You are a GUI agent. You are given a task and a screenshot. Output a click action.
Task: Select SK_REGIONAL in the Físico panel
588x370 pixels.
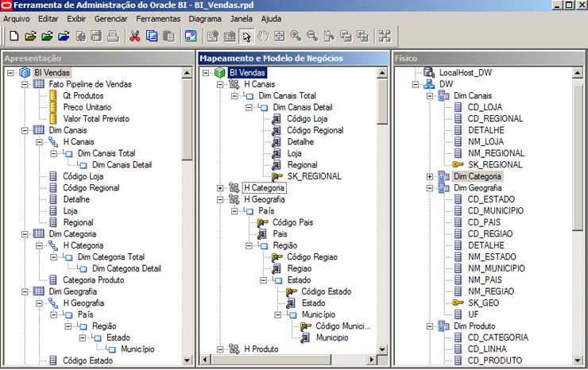pyautogui.click(x=495, y=164)
